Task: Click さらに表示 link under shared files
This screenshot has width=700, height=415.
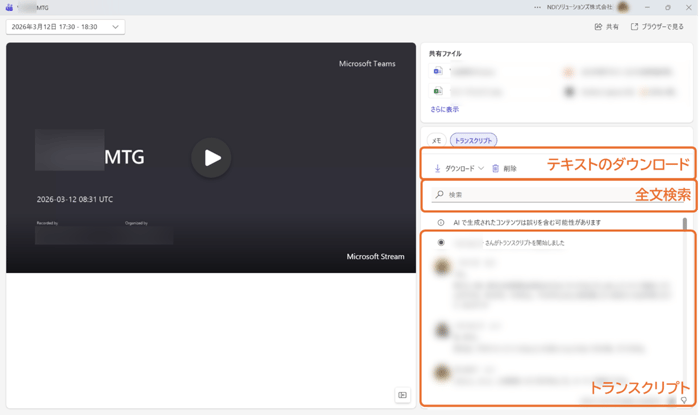Action: pyautogui.click(x=445, y=109)
